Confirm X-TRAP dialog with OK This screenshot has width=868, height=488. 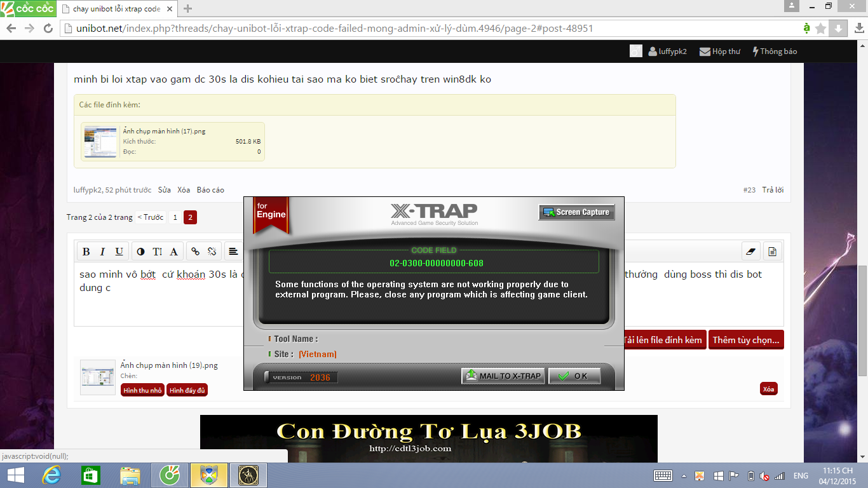pos(574,376)
